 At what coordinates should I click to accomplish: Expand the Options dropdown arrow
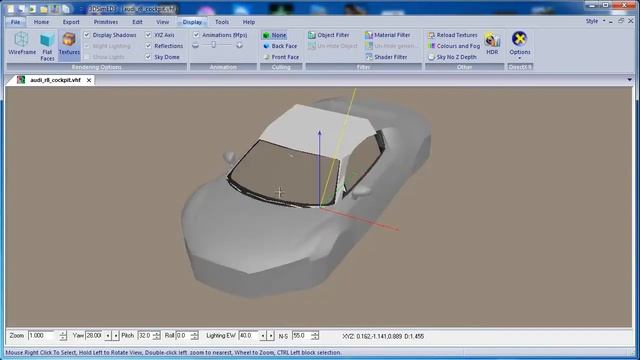click(520, 58)
